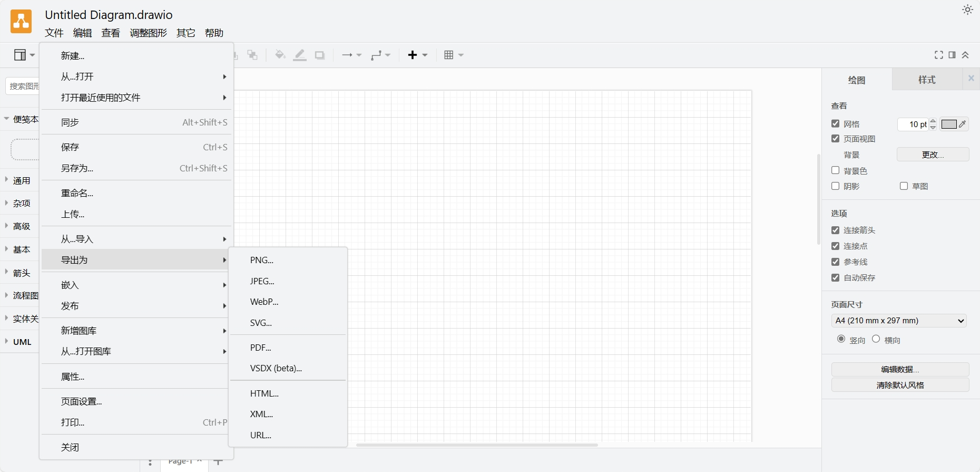Toggle the 网格 grid checkbox
Screen dimensions: 980x472
click(x=835, y=123)
